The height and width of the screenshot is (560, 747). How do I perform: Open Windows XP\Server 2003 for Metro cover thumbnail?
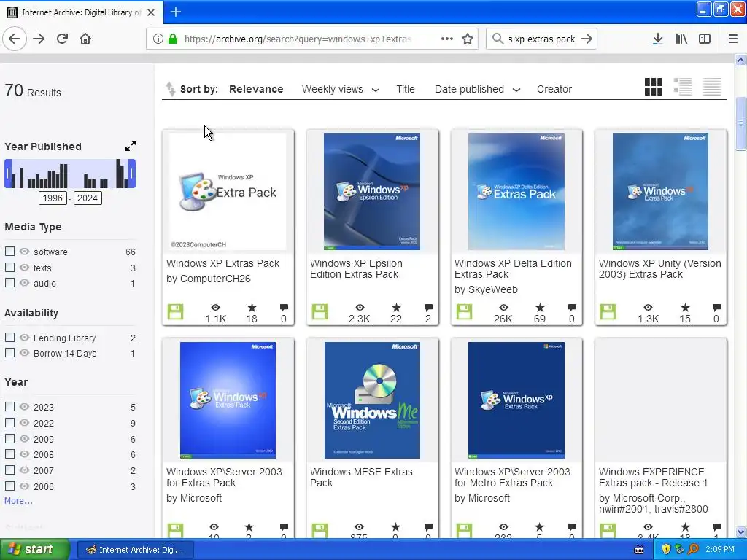point(516,400)
